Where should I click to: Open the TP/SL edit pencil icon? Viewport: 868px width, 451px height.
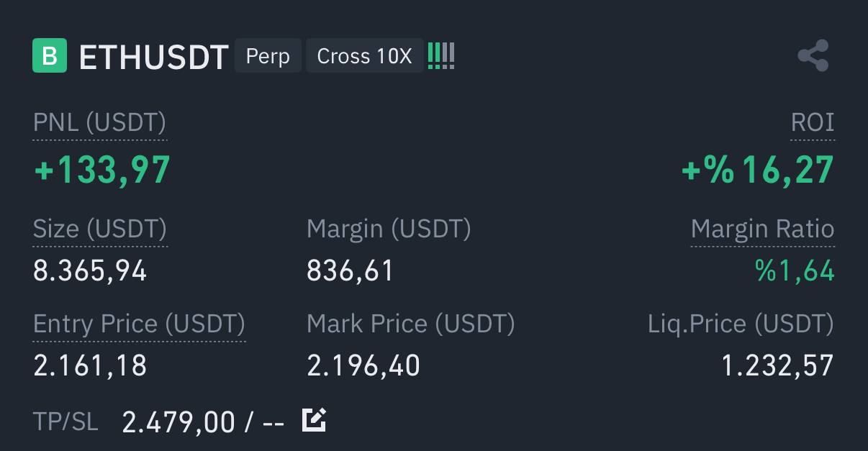(314, 419)
